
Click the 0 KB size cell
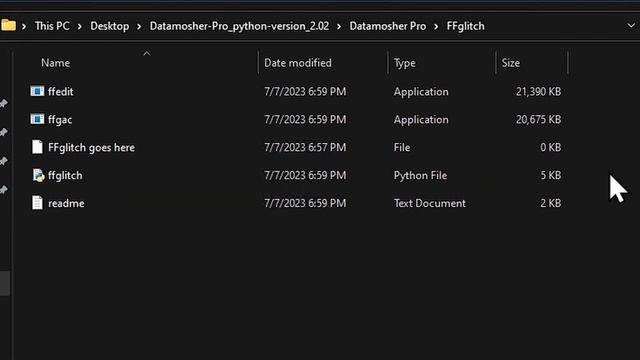tap(551, 147)
